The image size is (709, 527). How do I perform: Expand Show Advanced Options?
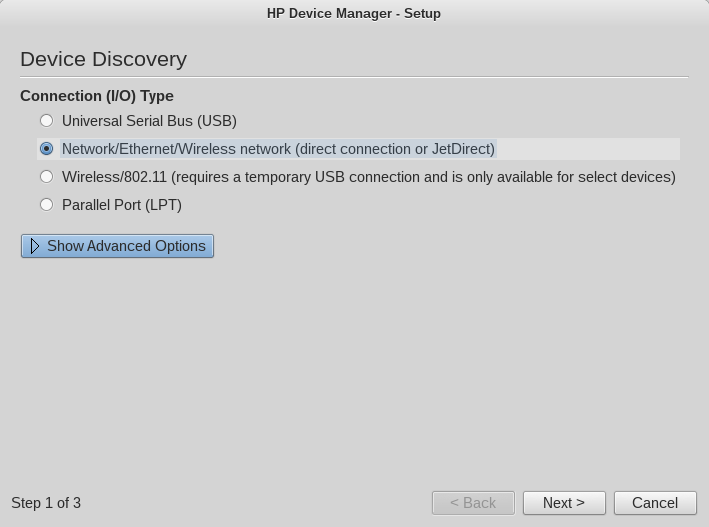(117, 246)
